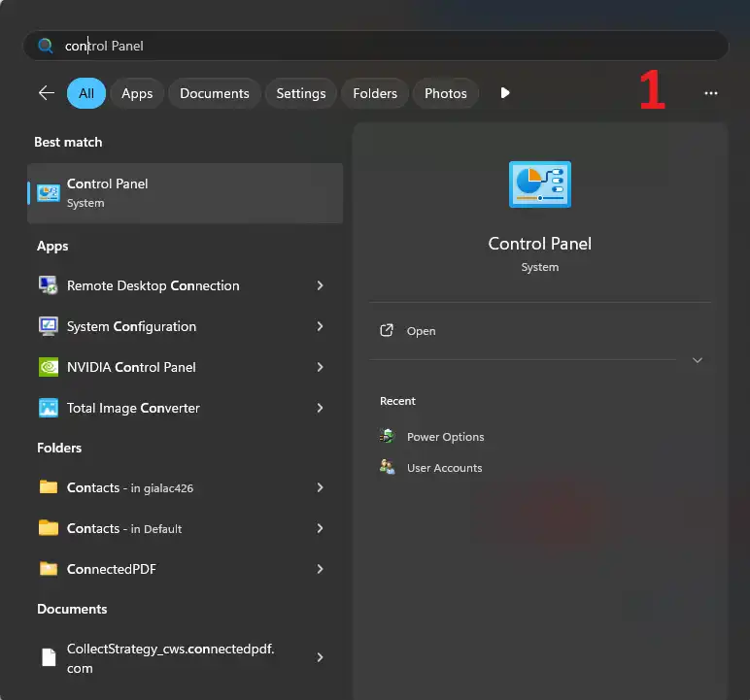
Task: Click the Remote Desktop Connection icon
Action: [48, 285]
